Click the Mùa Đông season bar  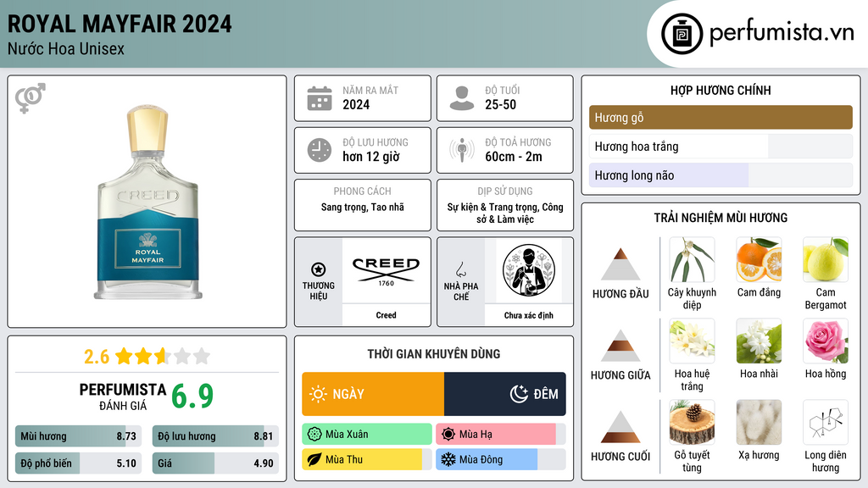[500, 459]
